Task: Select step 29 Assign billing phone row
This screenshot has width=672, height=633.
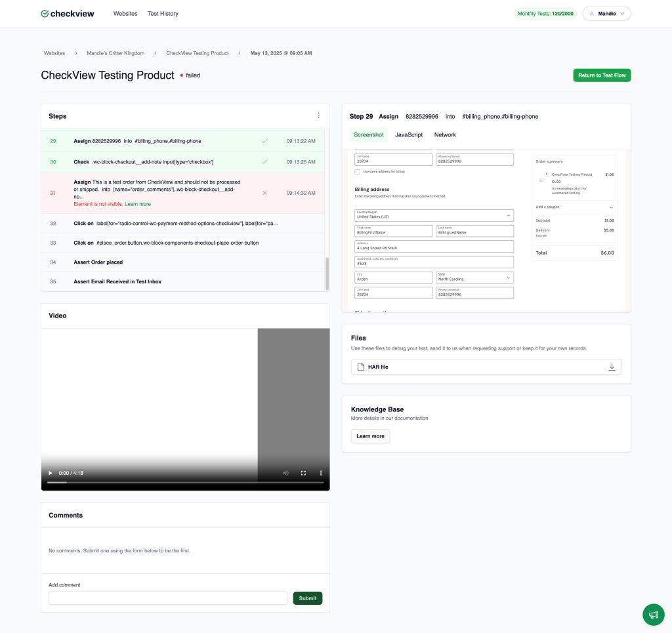Action: pos(183,141)
